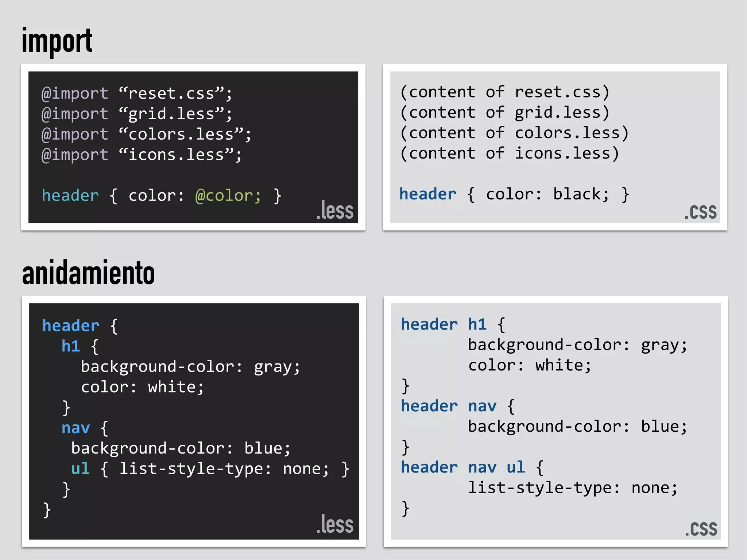Click 'color: white;' in the CSS panel
This screenshot has width=747, height=560.
click(x=530, y=365)
